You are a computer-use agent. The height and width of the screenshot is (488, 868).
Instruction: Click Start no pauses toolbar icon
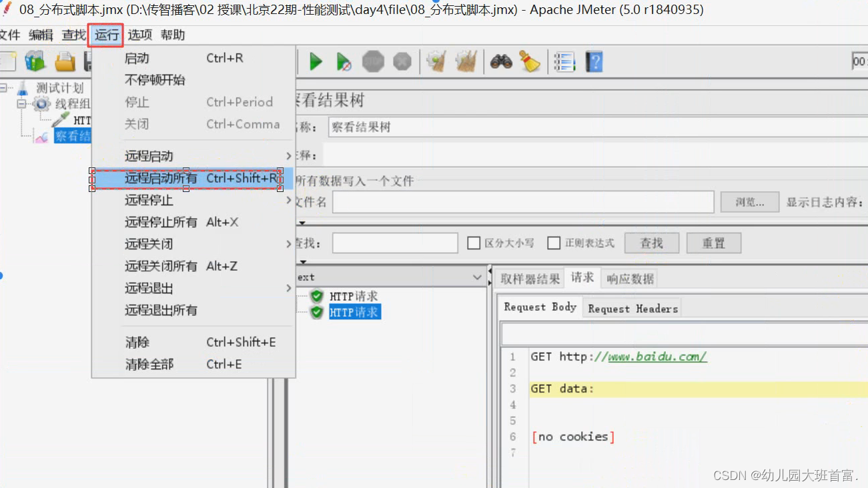344,62
